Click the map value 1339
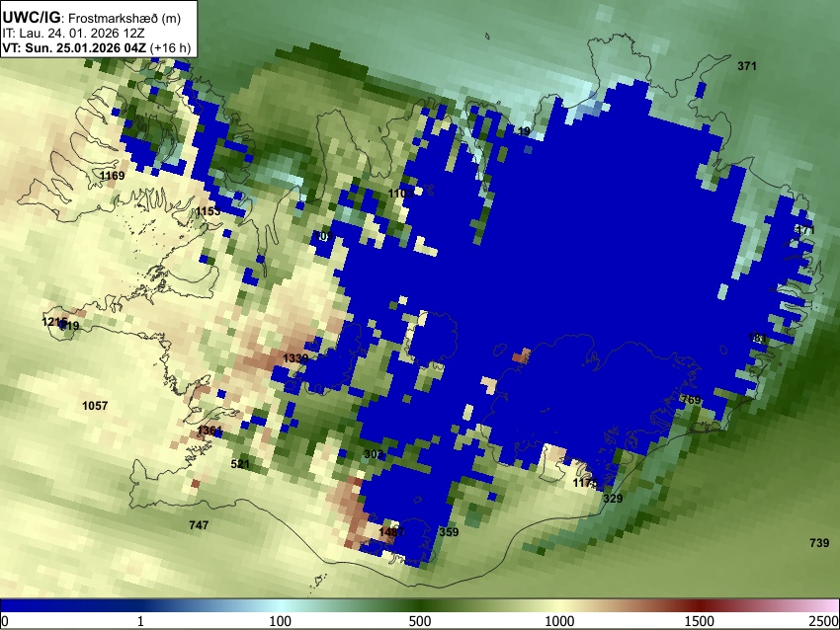 coord(295,358)
